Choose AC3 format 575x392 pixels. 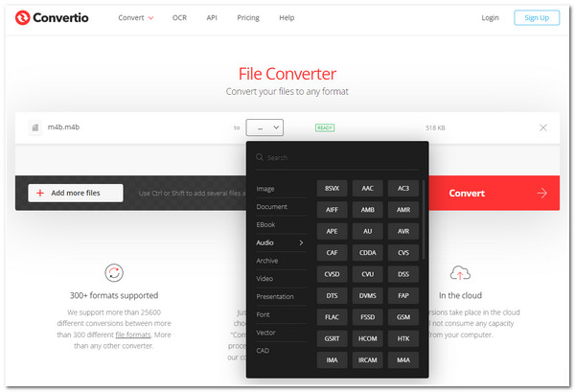(x=403, y=188)
